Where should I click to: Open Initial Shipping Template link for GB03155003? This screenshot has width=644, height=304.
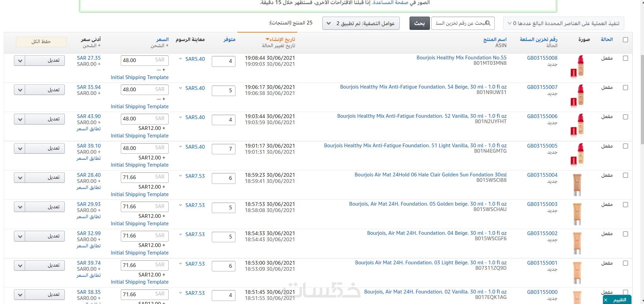139,224
